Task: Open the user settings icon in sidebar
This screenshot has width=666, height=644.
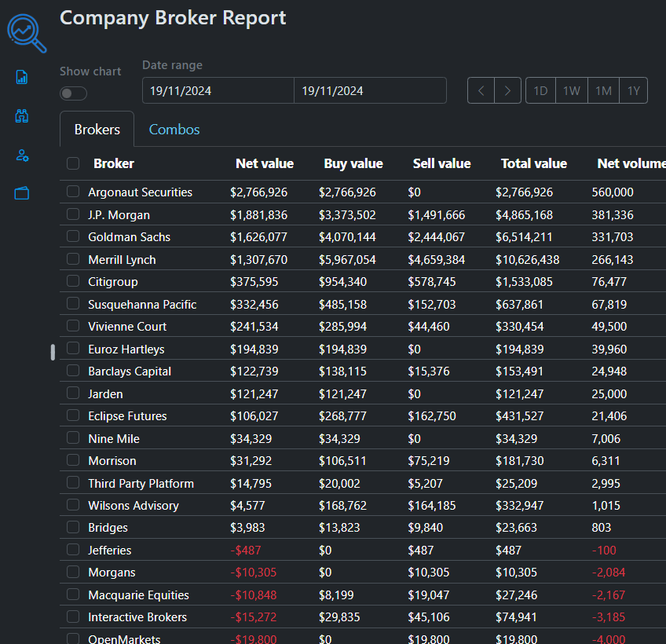Action: (22, 155)
